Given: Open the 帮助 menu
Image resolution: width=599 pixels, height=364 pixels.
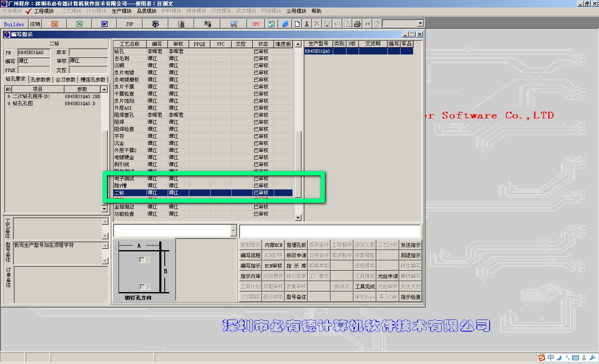Looking at the screenshot, I should click(x=317, y=11).
